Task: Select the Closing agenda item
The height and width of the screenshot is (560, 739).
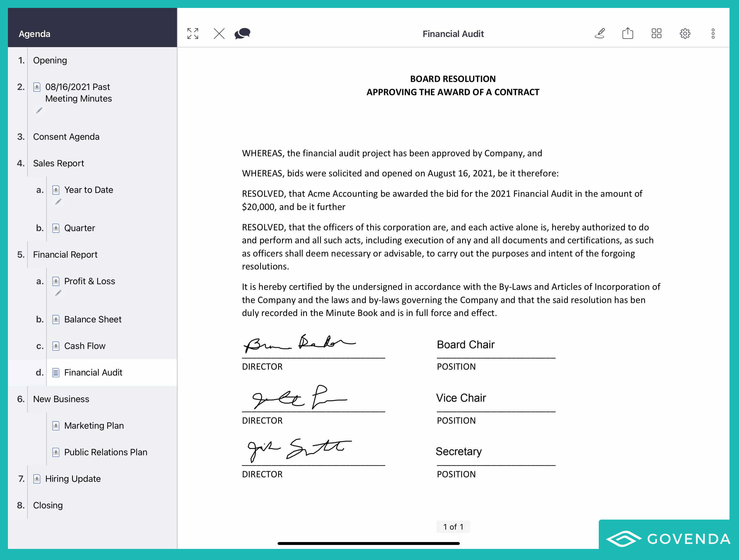Action: (48, 505)
